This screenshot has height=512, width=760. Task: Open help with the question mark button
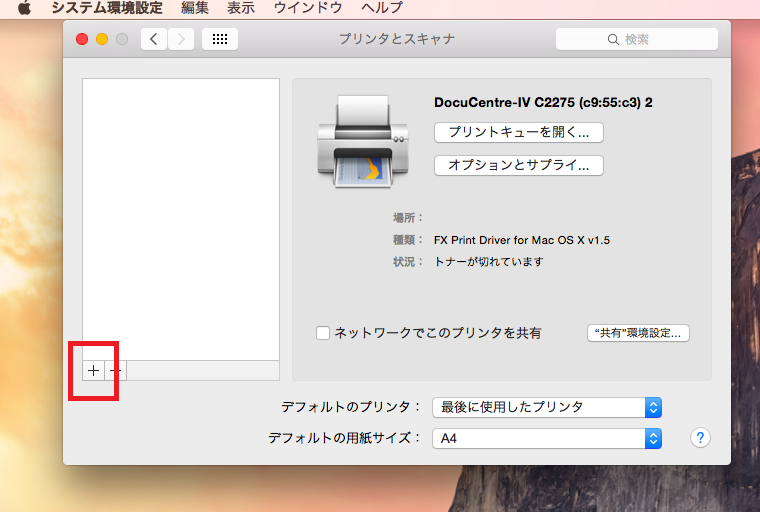(700, 438)
